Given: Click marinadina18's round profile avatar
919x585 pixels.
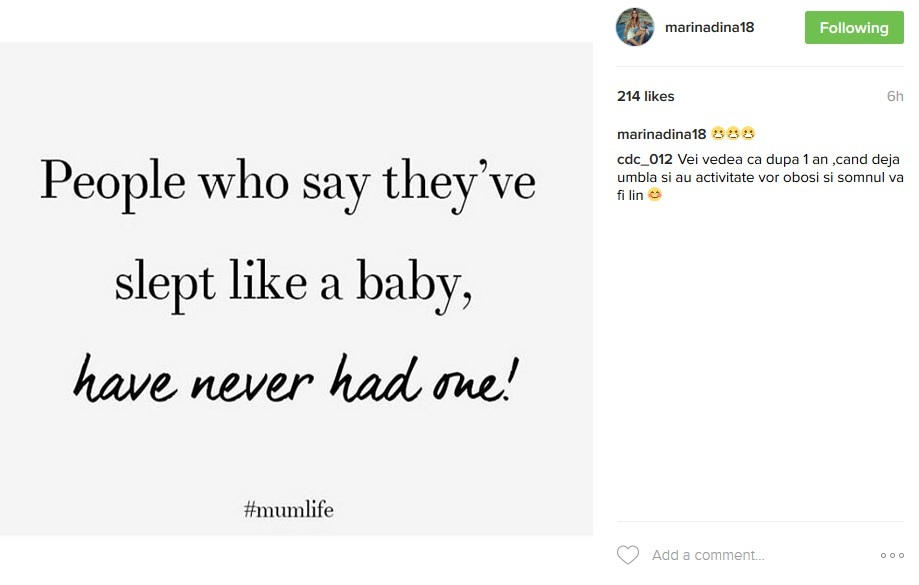Looking at the screenshot, I should tap(634, 27).
